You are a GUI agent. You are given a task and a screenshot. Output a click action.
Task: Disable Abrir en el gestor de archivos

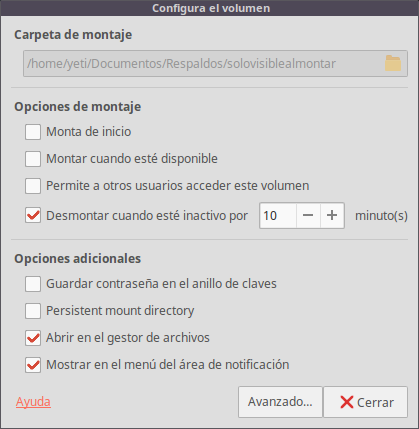click(x=33, y=338)
